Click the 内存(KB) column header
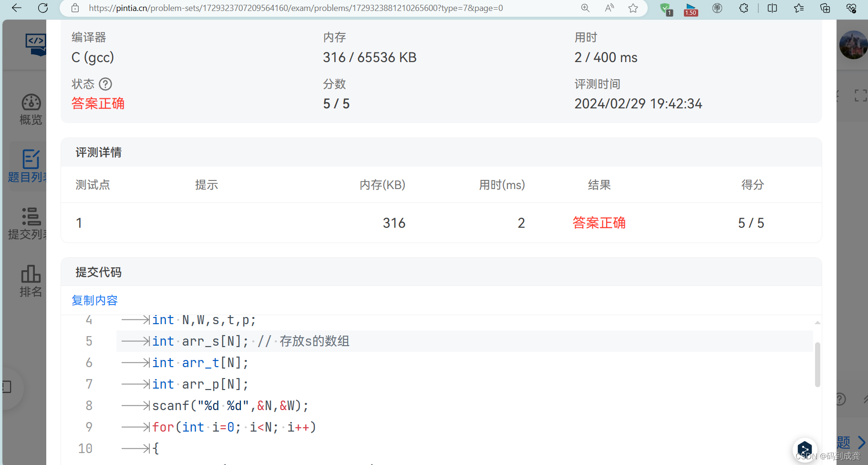The width and height of the screenshot is (868, 465). [x=382, y=185]
